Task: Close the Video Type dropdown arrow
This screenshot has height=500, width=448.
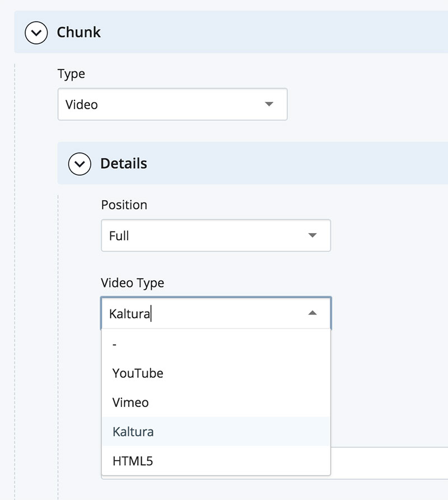Action: pyautogui.click(x=312, y=313)
